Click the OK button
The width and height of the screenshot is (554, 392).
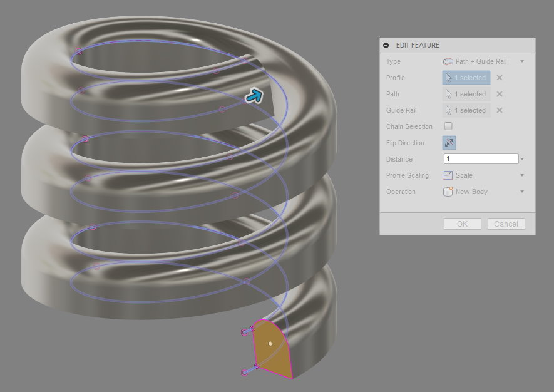(462, 224)
